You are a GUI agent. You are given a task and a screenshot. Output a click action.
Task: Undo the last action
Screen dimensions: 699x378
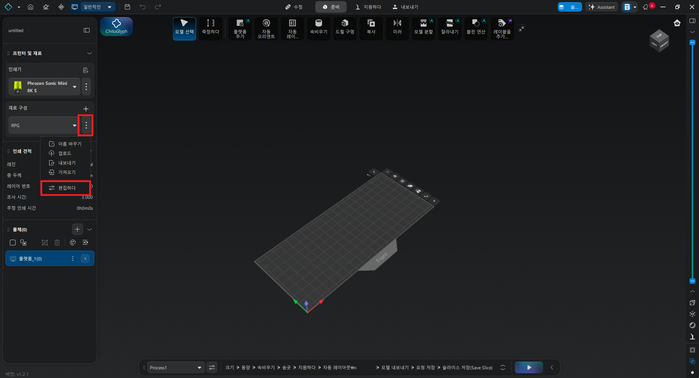tap(143, 7)
